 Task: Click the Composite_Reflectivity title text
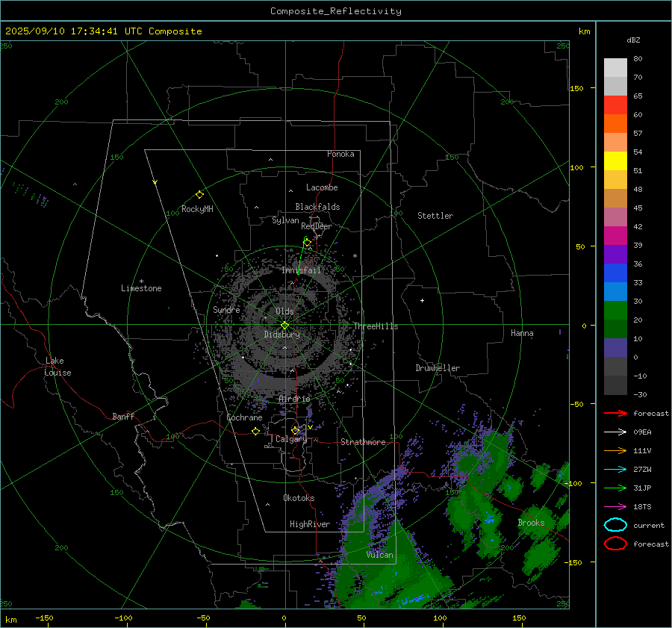click(x=336, y=11)
